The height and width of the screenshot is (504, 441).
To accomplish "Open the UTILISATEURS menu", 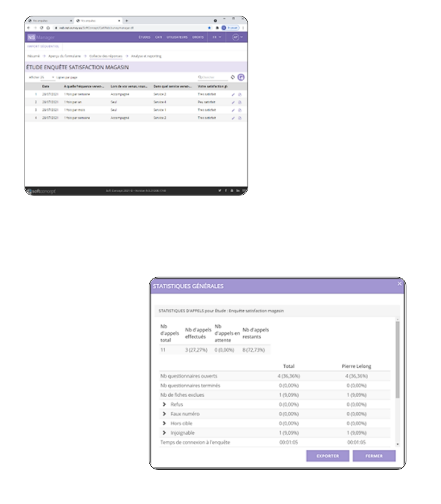I will [177, 37].
